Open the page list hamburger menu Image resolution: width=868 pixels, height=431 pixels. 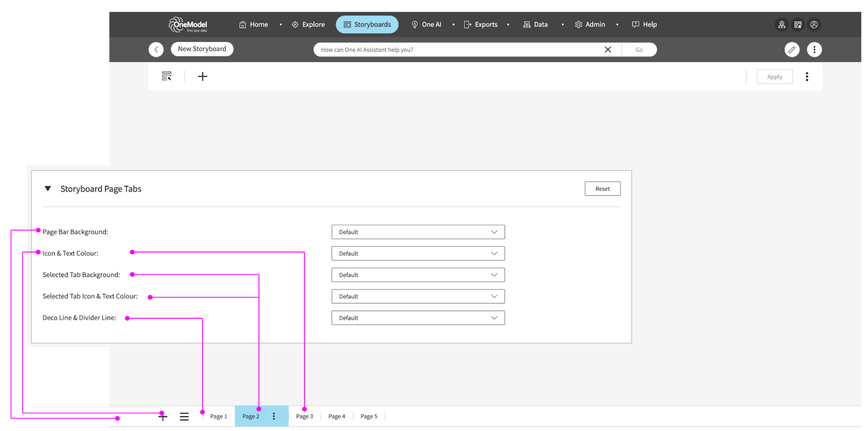[x=184, y=416]
